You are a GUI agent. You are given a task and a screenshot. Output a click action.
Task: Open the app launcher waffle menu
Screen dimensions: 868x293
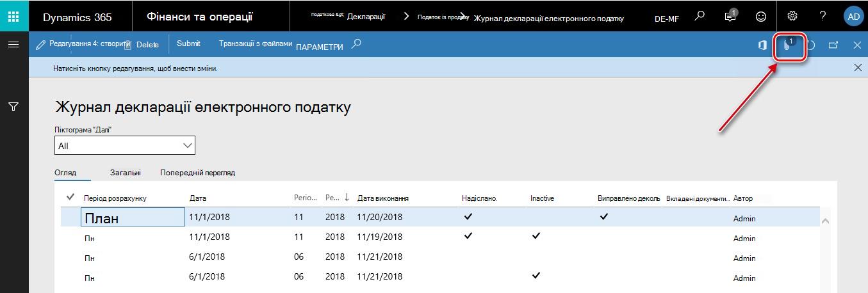[x=14, y=17]
